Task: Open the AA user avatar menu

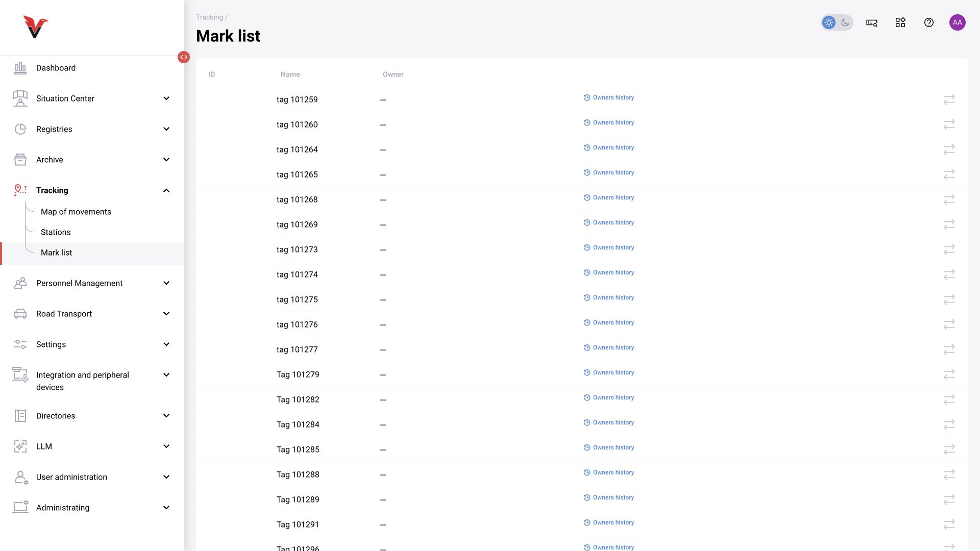Action: pos(958,22)
